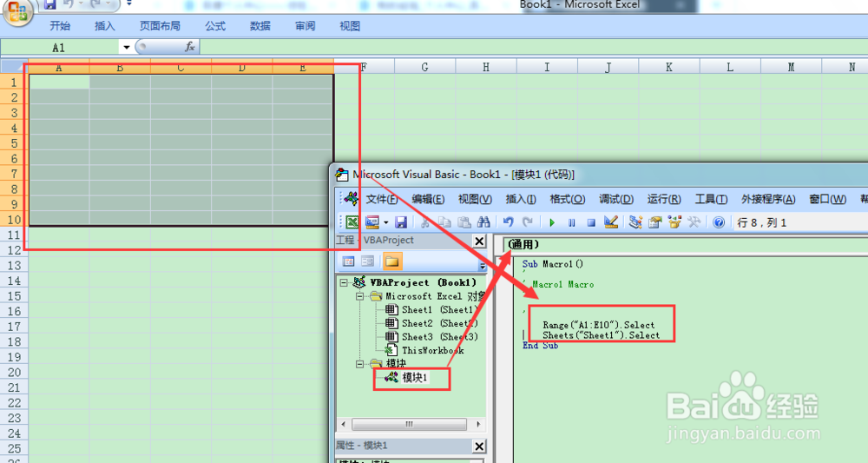Open the 运行(R) menu

tap(664, 200)
